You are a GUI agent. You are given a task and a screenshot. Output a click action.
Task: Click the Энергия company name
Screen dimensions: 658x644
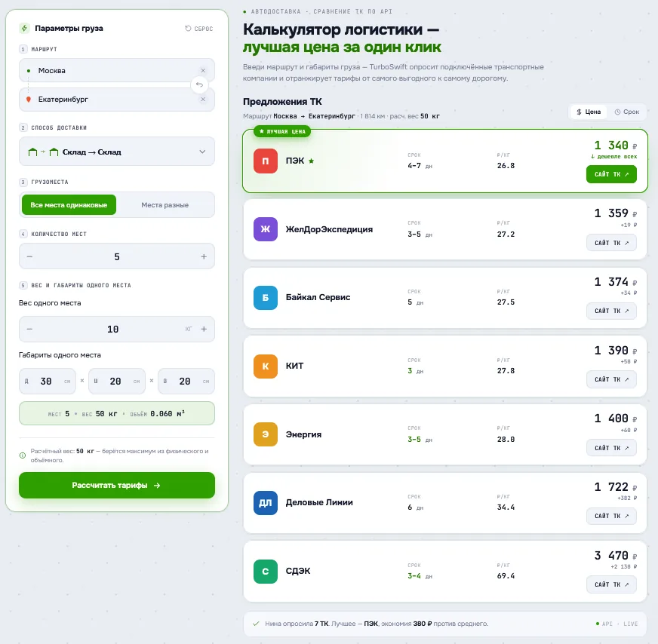[303, 434]
